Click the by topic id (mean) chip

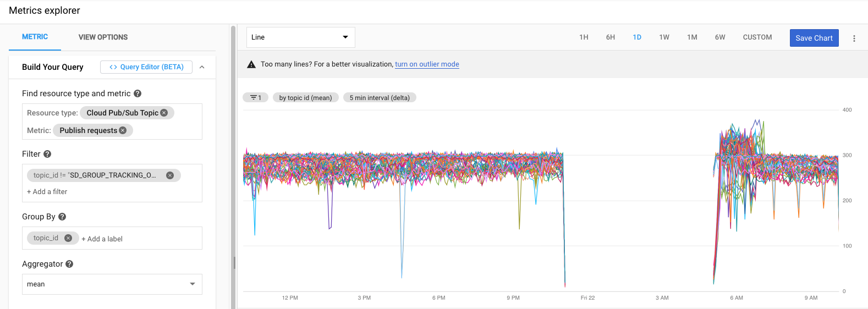coord(305,97)
